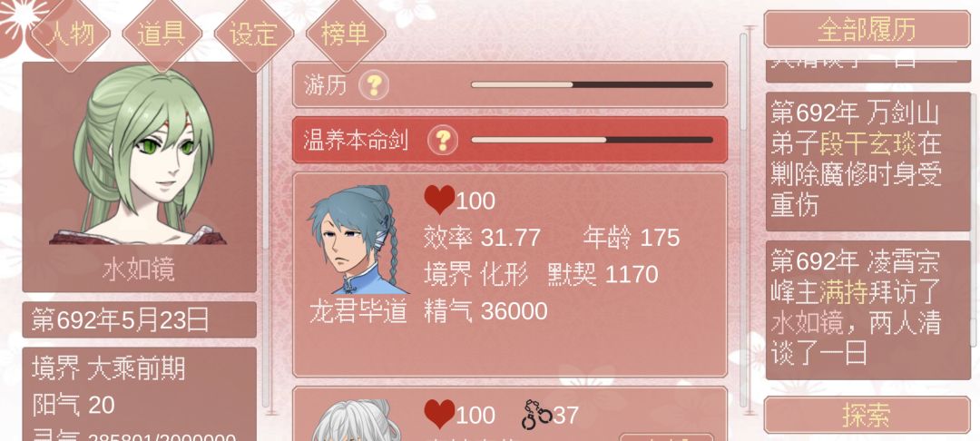The image size is (980, 441).
Task: Open the 道具 tab
Action: [x=162, y=33]
